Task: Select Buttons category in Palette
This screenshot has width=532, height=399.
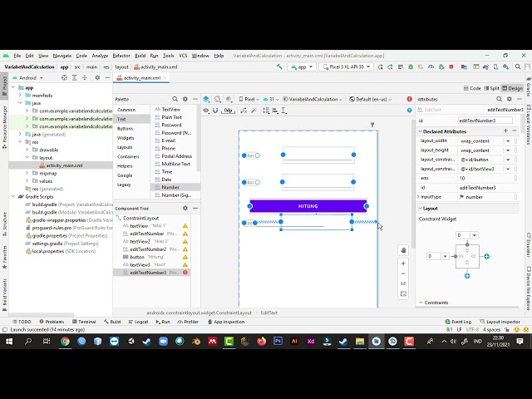Action: [x=126, y=129]
